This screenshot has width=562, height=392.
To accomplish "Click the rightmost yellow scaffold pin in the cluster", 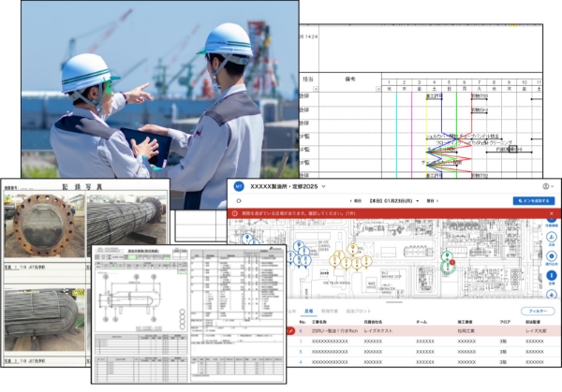I will [x=366, y=261].
